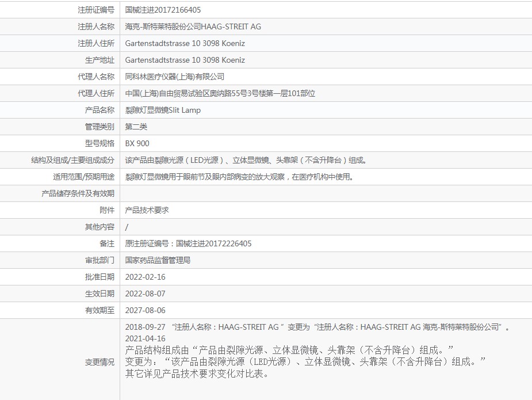The height and width of the screenshot is (400, 532).
Task: Click the 管理类别 label
Action: 99,127
